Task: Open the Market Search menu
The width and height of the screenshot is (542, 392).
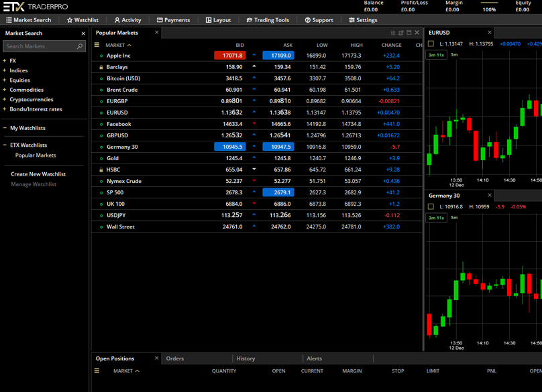Action: 28,20
